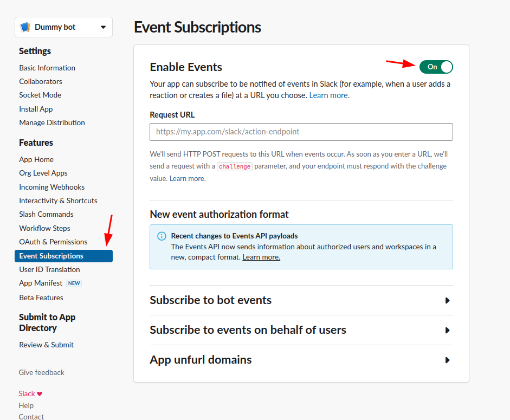Go to OAuth & Permissions

click(x=53, y=242)
